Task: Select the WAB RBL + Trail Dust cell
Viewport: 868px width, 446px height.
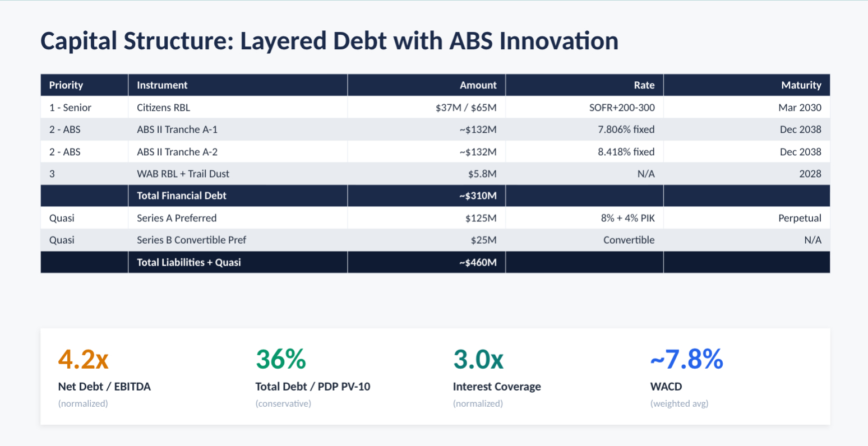Action: [183, 174]
